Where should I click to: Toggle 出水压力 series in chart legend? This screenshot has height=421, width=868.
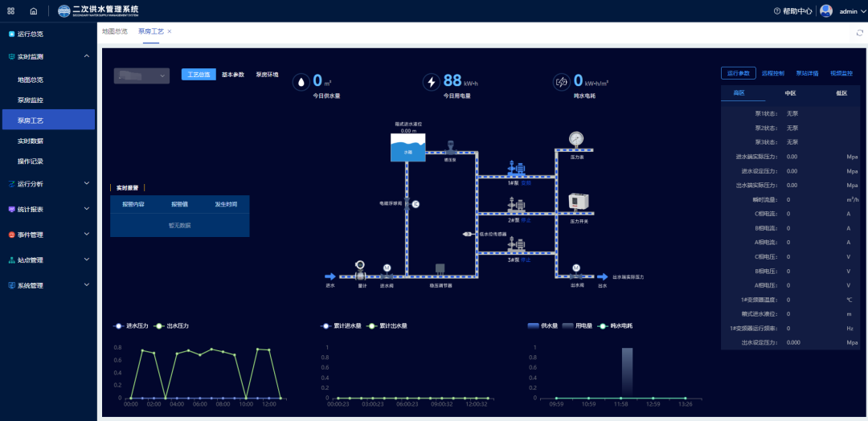[x=172, y=326]
